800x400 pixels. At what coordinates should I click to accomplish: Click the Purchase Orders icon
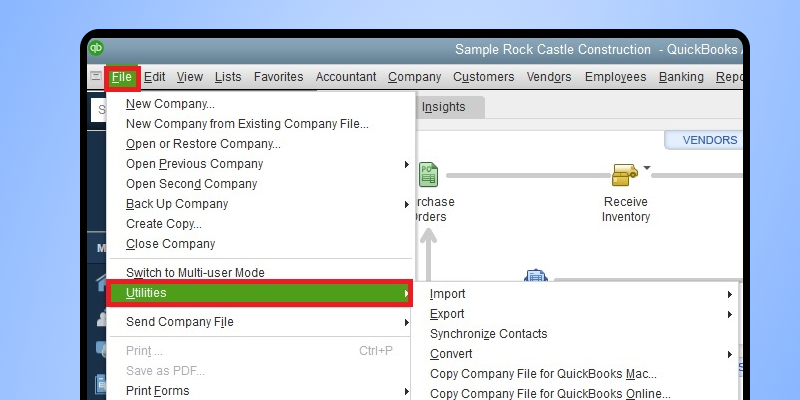tap(429, 174)
